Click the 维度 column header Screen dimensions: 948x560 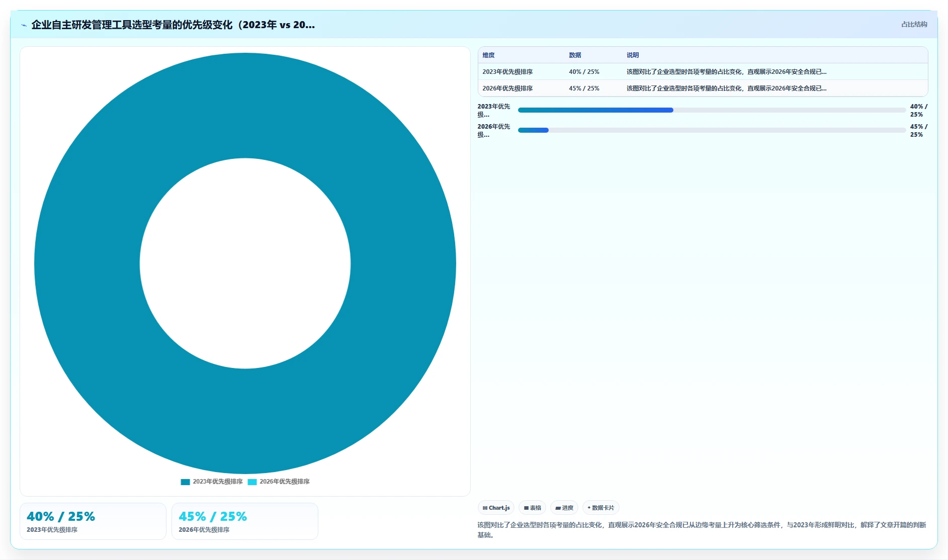pos(488,55)
